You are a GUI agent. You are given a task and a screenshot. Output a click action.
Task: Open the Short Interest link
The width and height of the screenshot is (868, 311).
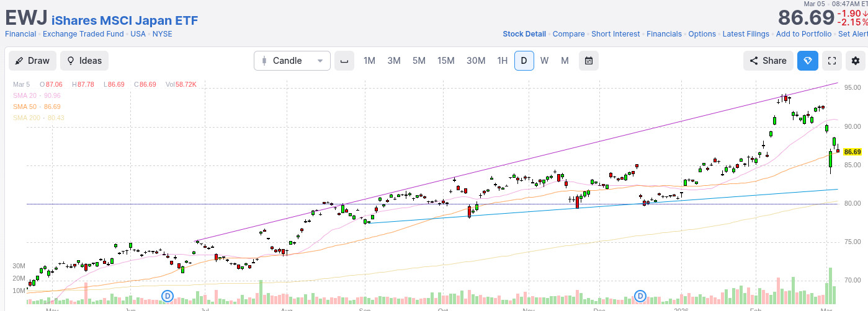pos(615,34)
